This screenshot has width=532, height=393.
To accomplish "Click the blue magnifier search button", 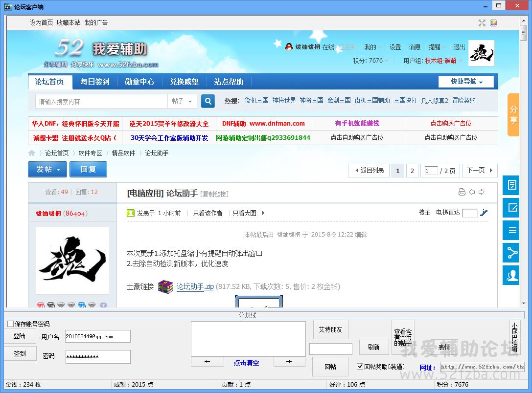I will tap(208, 101).
